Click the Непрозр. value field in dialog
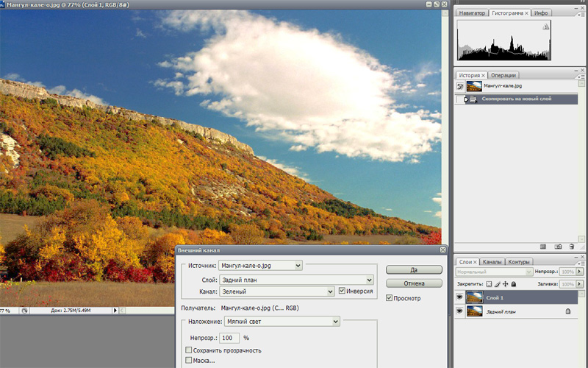The image size is (588, 368). click(x=229, y=337)
